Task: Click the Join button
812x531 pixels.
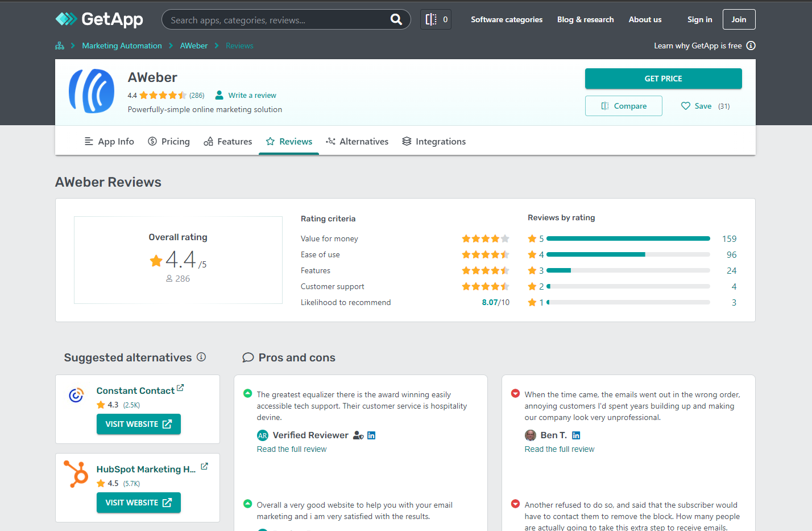Action: [739, 19]
